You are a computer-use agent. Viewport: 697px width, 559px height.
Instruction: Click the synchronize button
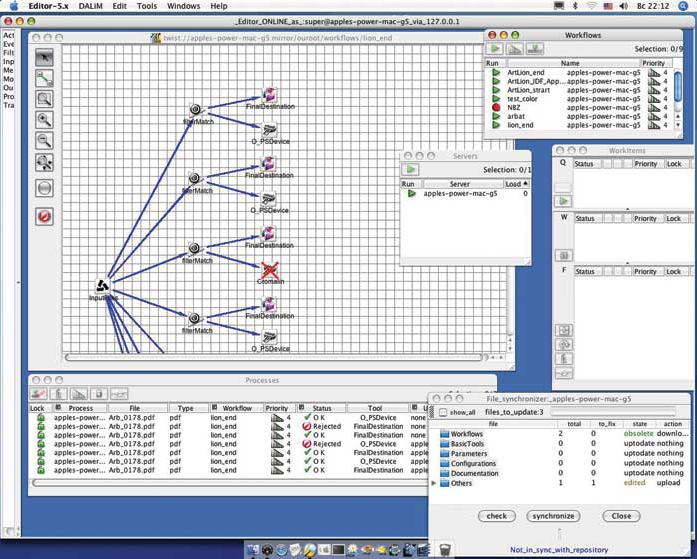553,516
